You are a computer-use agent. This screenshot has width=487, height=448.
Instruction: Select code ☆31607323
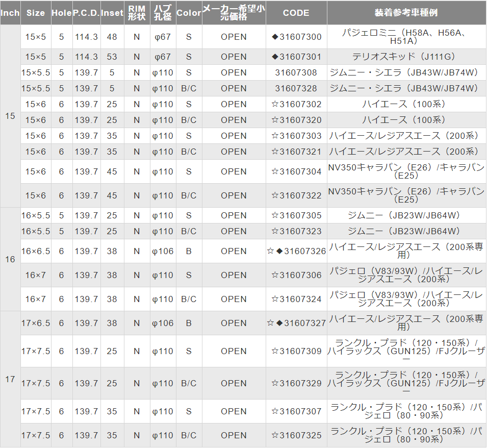coord(296,232)
